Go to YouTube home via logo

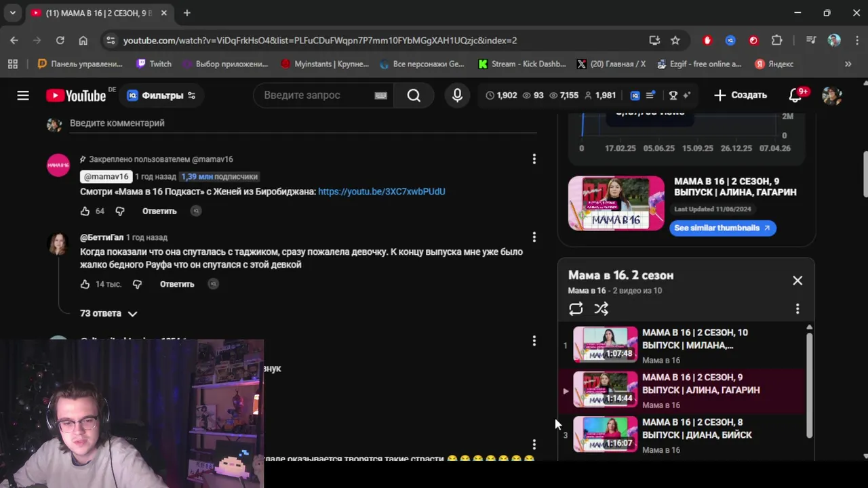pos(76,96)
